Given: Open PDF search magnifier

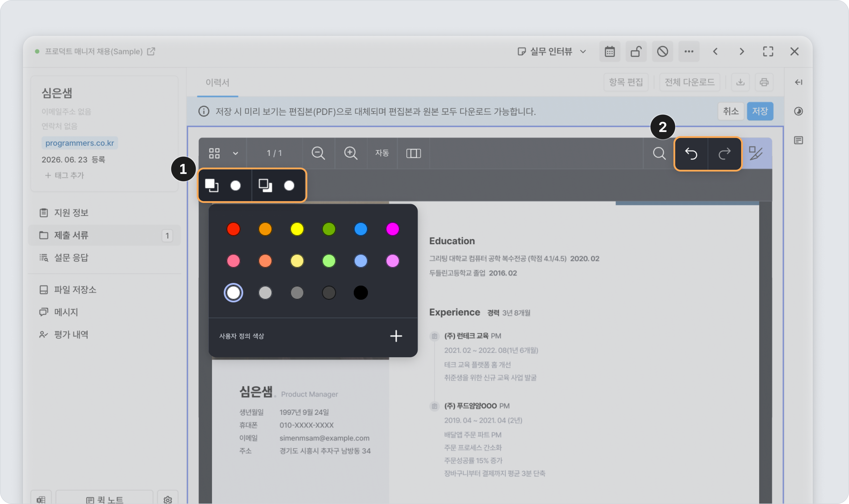Looking at the screenshot, I should [659, 153].
